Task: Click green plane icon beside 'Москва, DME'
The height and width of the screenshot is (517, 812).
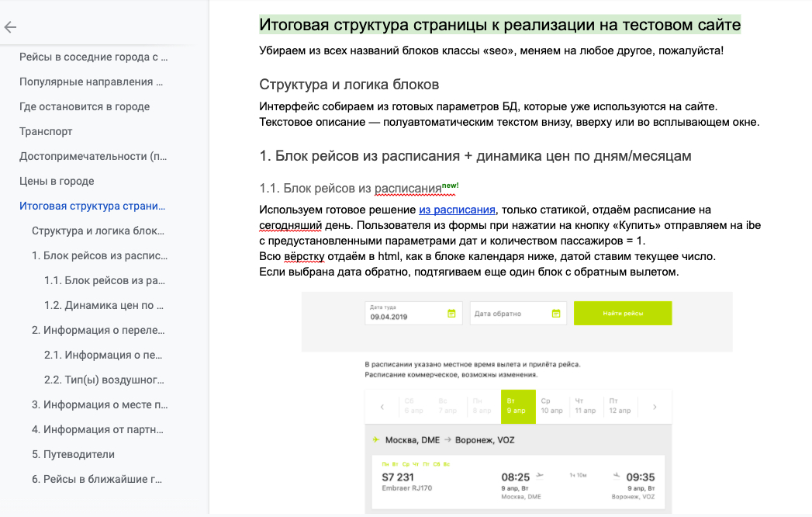Action: tap(376, 440)
